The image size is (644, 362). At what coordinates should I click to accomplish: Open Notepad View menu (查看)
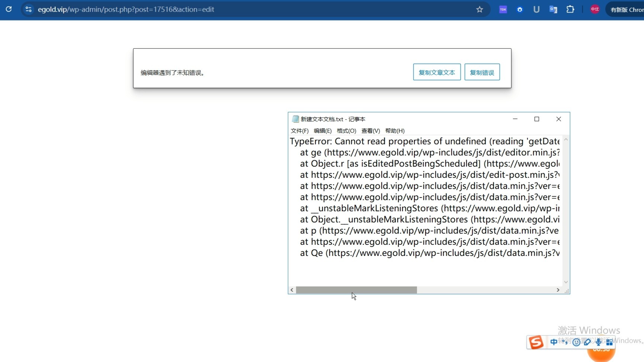(x=371, y=131)
